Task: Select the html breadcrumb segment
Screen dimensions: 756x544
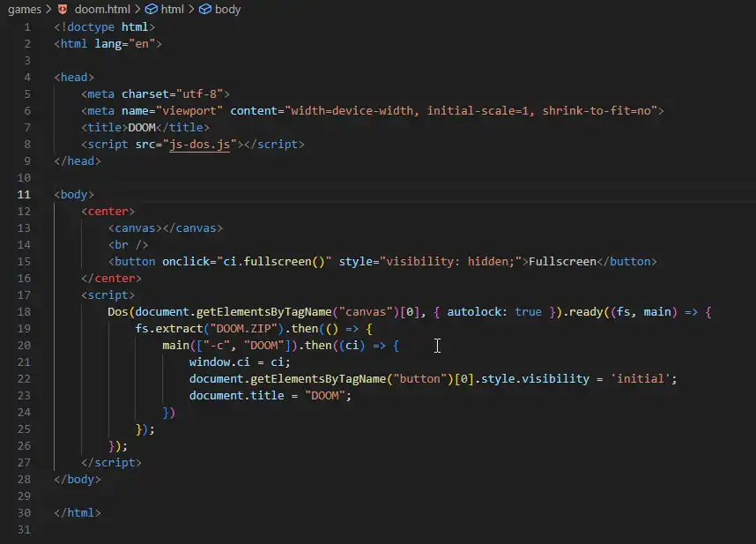Action: (x=172, y=9)
